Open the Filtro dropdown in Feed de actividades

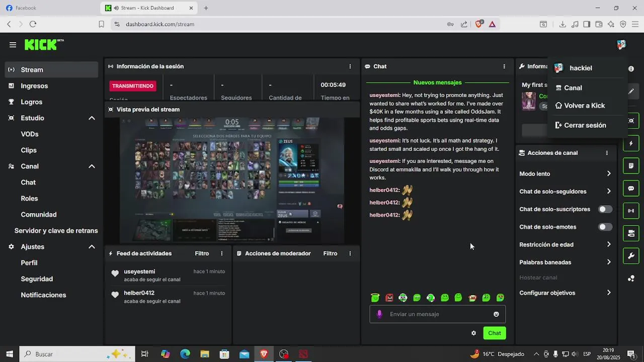pos(202,253)
